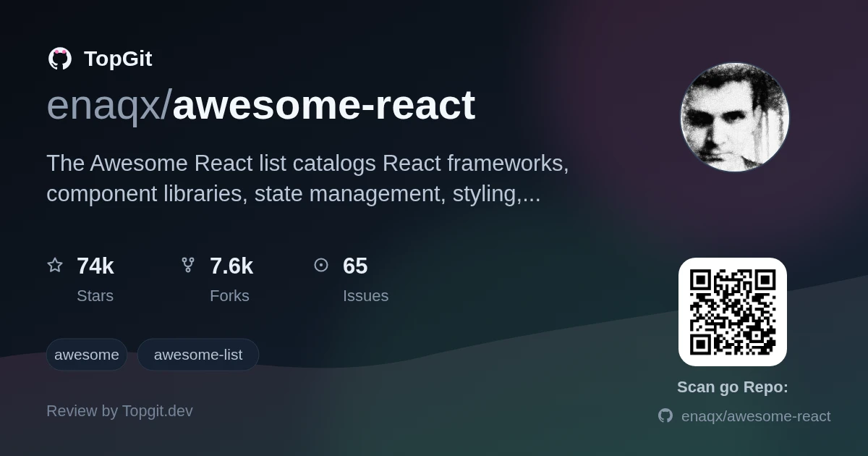Click the '65' issues count
Viewport: 868px width, 456px height.
click(355, 266)
